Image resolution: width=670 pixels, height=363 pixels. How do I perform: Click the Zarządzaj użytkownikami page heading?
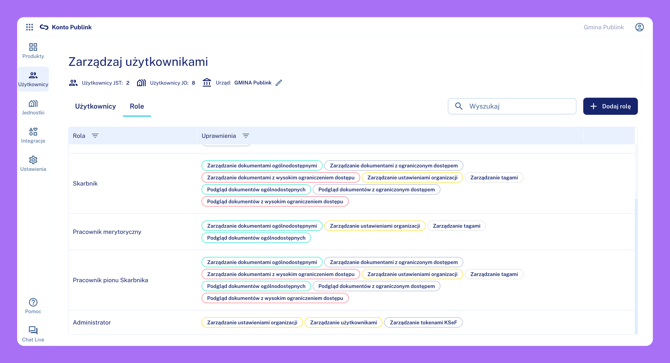(x=138, y=61)
